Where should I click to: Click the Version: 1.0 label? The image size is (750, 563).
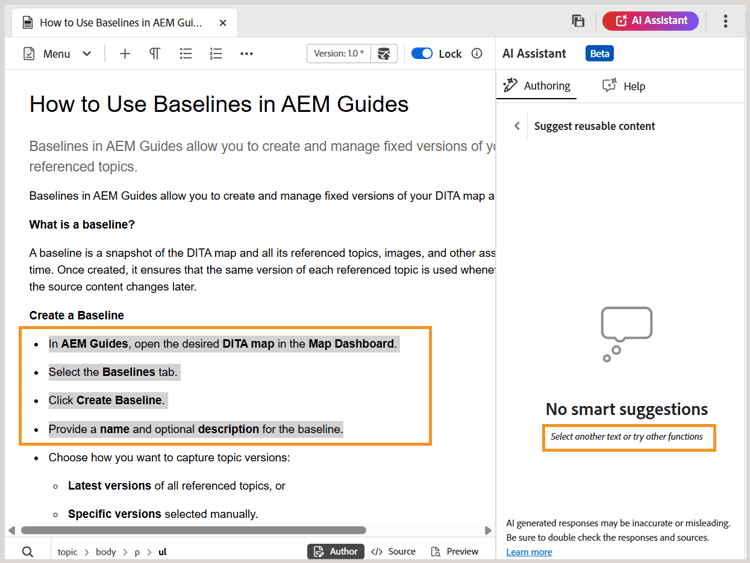click(339, 54)
